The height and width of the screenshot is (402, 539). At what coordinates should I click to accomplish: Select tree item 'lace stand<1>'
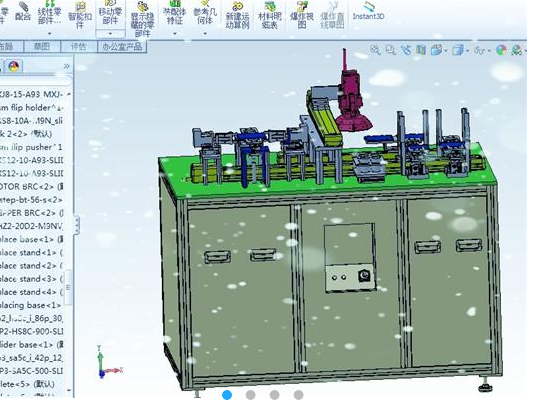click(x=32, y=252)
